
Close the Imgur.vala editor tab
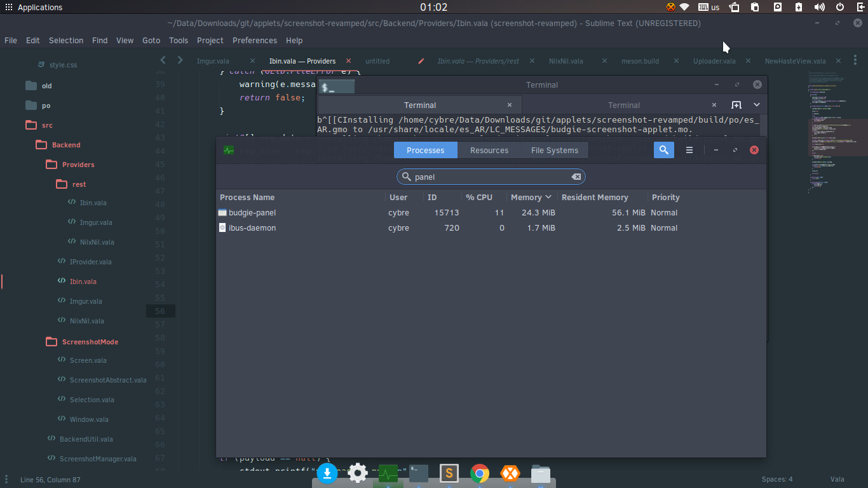[252, 61]
